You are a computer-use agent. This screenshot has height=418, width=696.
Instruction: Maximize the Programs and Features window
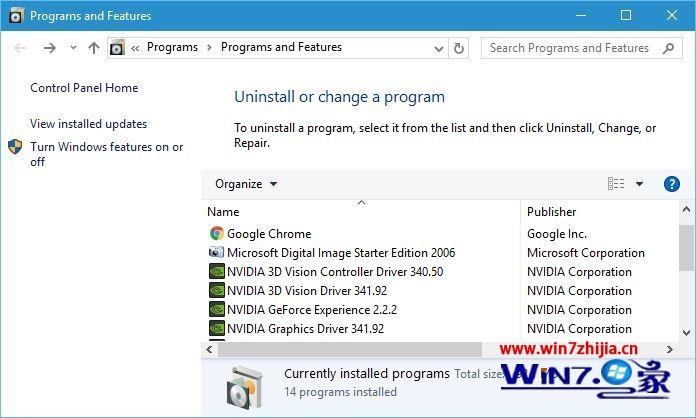pyautogui.click(x=626, y=15)
